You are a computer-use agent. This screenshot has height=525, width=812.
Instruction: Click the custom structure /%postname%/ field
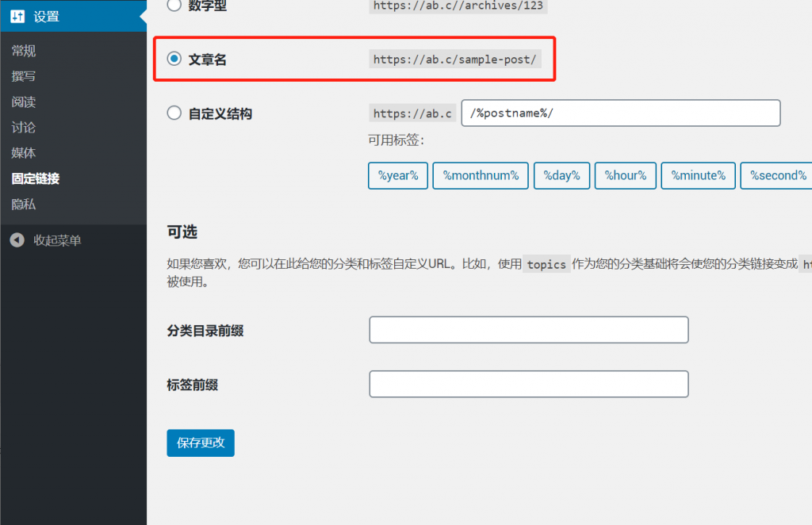click(x=620, y=113)
